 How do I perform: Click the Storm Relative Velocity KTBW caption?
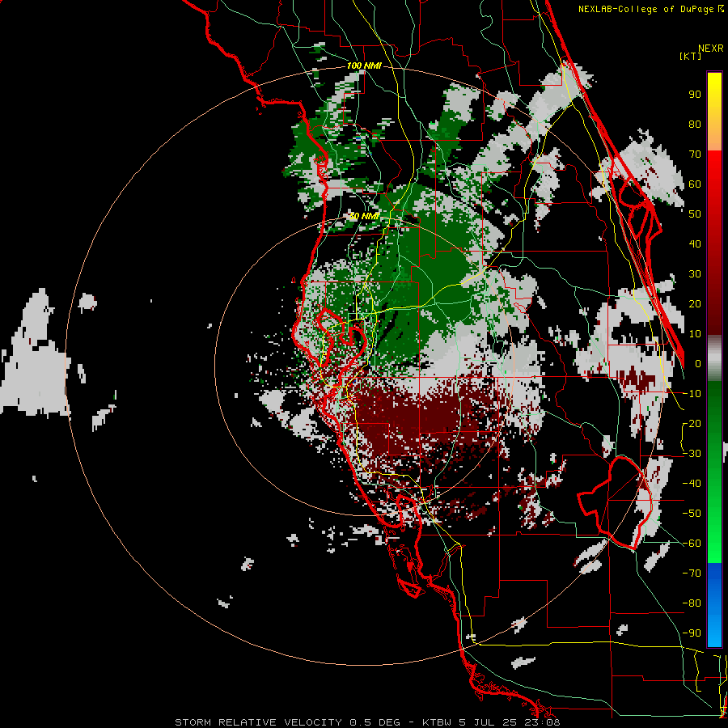[367, 722]
